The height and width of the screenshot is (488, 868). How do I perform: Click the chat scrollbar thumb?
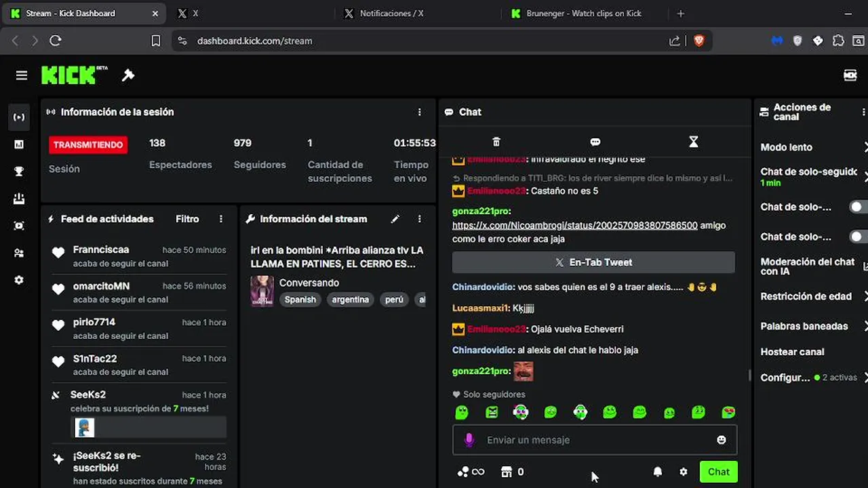(x=749, y=375)
